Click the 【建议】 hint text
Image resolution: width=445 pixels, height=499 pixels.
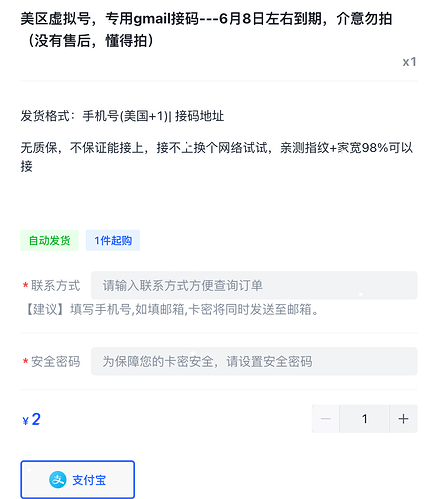[171, 309]
